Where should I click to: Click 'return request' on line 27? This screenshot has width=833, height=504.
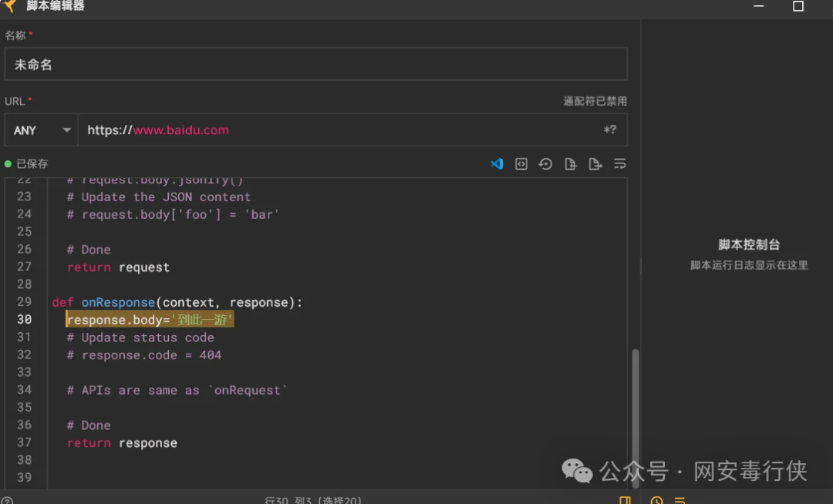point(118,267)
